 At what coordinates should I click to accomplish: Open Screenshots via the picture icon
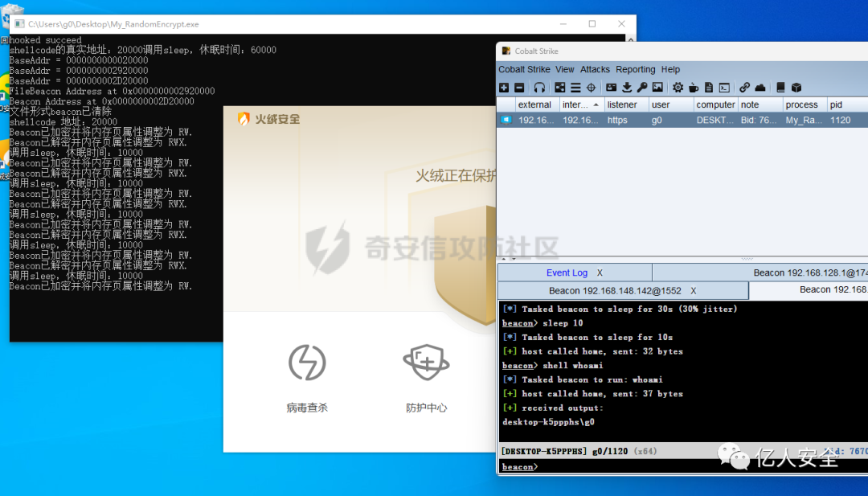(x=657, y=88)
